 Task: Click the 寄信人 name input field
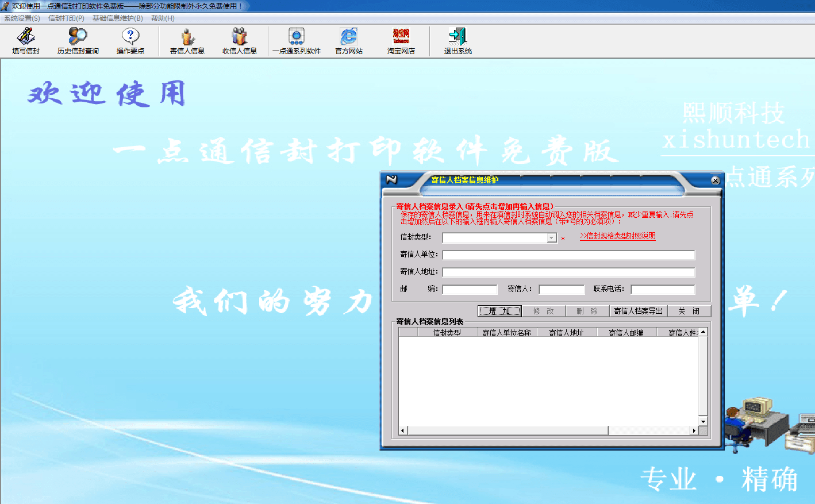pos(562,290)
